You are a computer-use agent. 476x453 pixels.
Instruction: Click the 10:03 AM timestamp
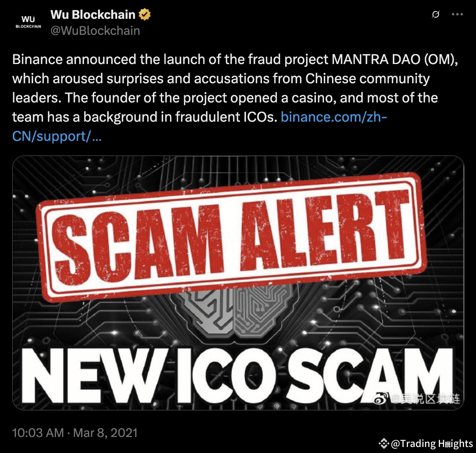38,433
